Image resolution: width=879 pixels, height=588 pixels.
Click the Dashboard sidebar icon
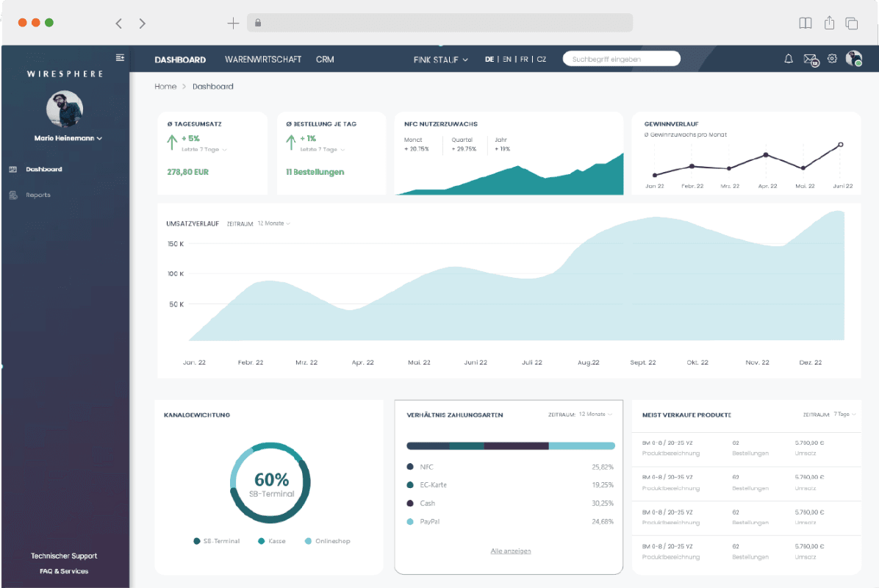pyautogui.click(x=13, y=169)
